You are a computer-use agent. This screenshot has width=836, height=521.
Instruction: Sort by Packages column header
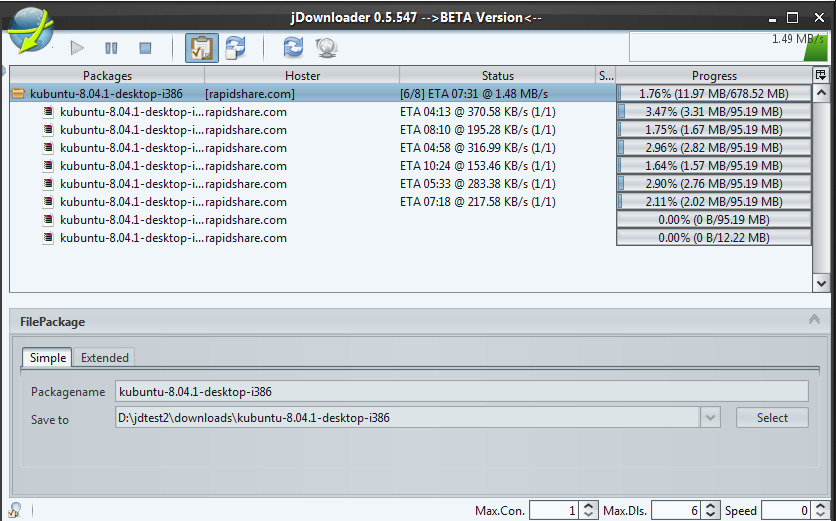click(107, 76)
